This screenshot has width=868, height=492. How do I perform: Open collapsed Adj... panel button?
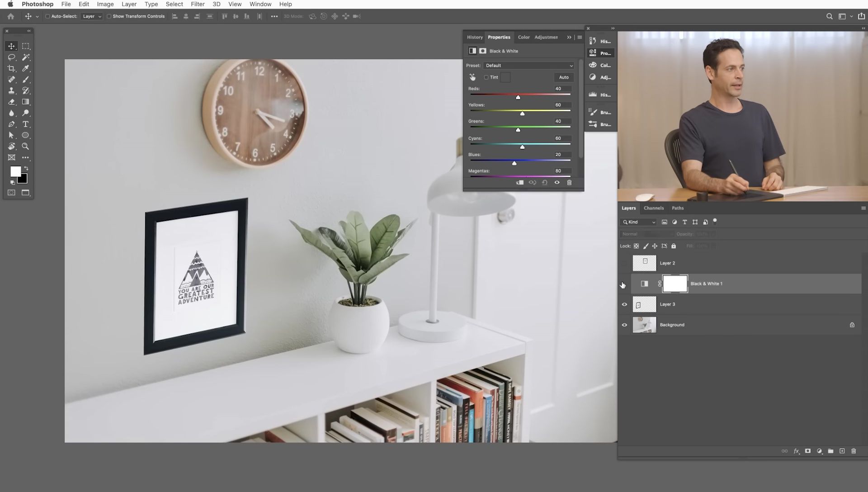600,77
